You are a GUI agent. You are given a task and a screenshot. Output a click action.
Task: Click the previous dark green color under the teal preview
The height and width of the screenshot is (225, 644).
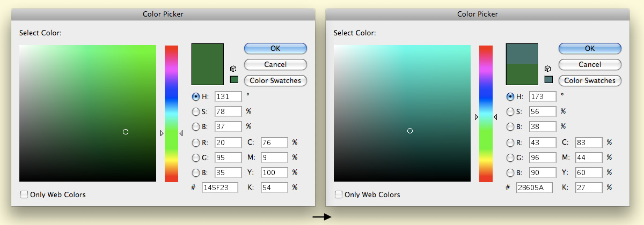point(522,74)
